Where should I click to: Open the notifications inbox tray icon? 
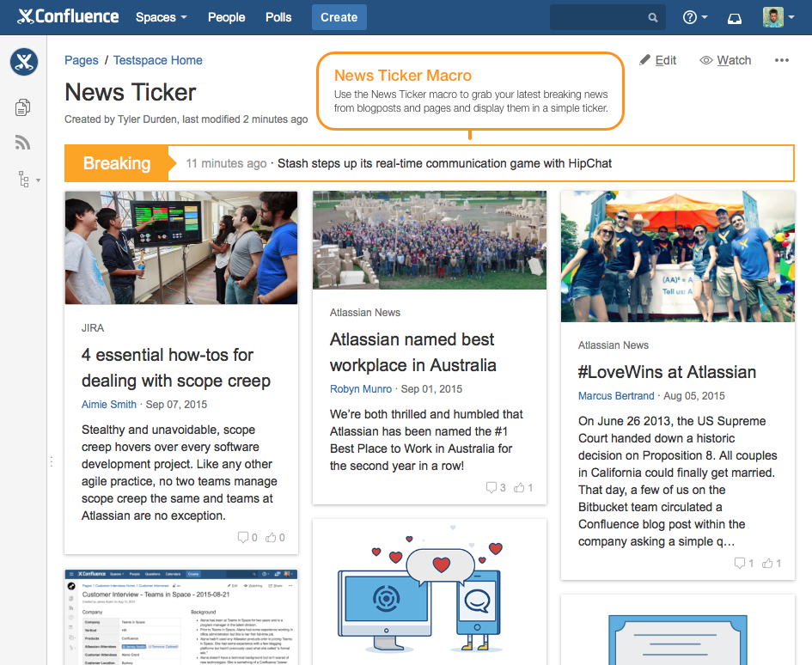tap(735, 18)
